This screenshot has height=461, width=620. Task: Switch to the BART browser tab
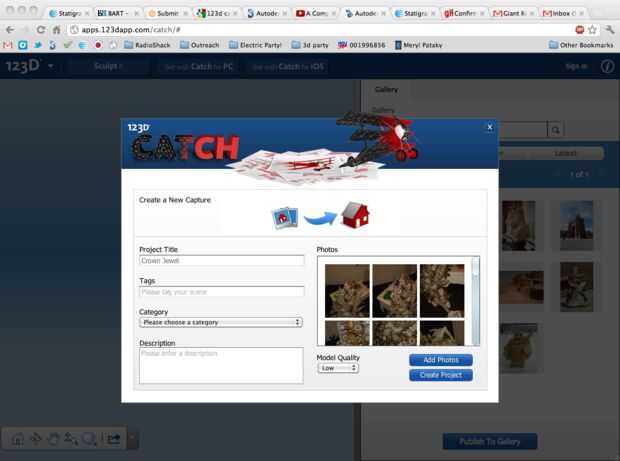click(x=117, y=13)
